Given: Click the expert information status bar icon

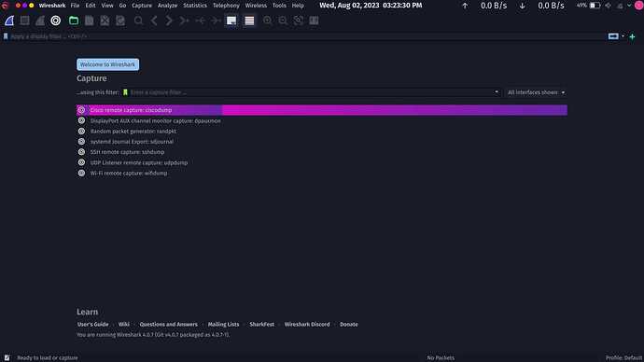Looking at the screenshot, I should [x=7, y=358].
